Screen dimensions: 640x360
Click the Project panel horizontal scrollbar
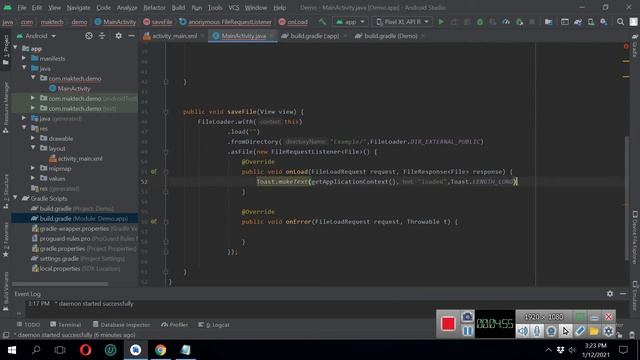[x=60, y=284]
